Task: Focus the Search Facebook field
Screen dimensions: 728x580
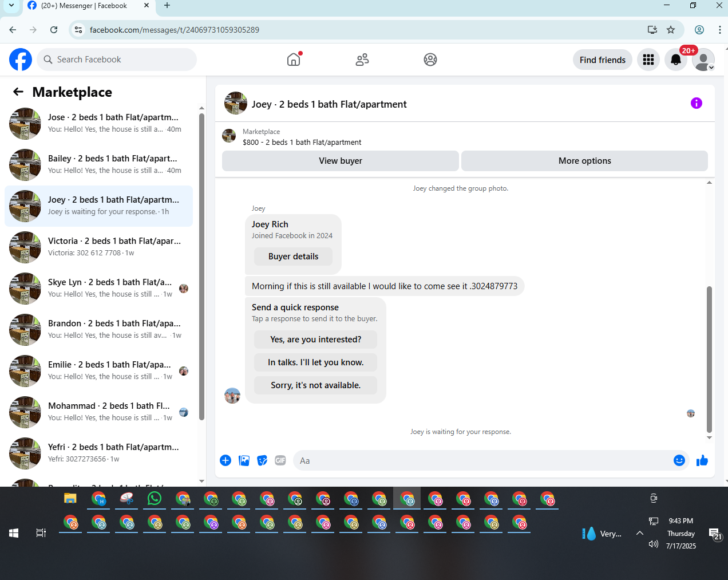Action: point(117,60)
